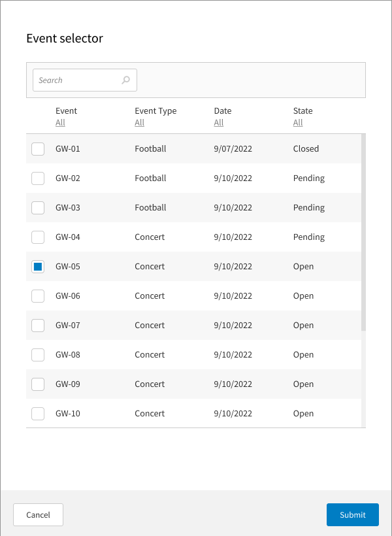This screenshot has width=392, height=536.
Task: Select the GW-03 football event
Action: pos(37,207)
